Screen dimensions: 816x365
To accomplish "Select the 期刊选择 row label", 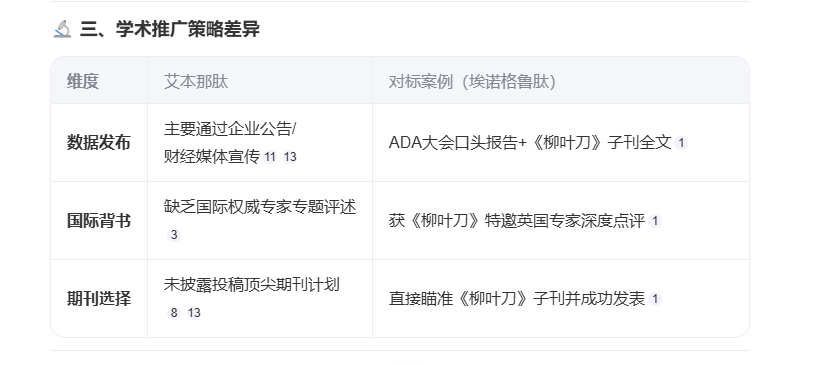I will pyautogui.click(x=99, y=298).
